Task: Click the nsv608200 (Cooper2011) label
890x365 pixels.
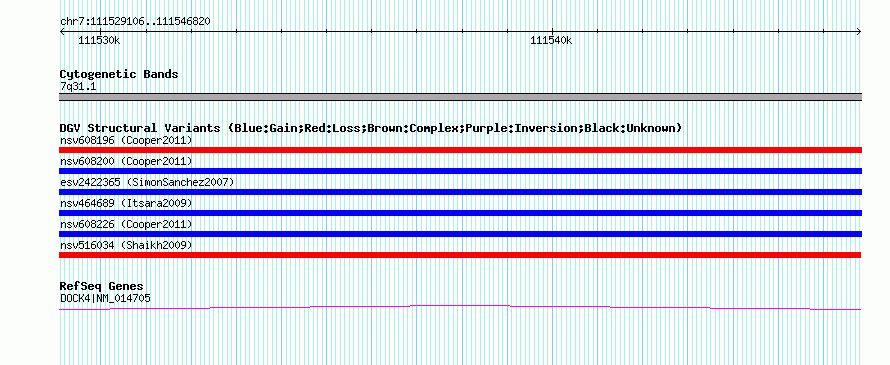Action: pyautogui.click(x=126, y=161)
